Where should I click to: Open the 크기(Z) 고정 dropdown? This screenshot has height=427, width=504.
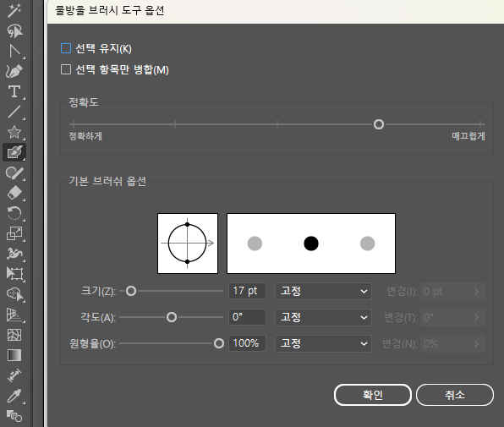point(323,291)
